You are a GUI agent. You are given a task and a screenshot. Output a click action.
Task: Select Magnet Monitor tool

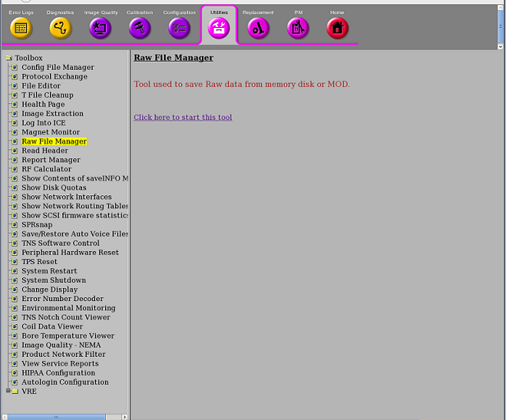click(x=51, y=132)
